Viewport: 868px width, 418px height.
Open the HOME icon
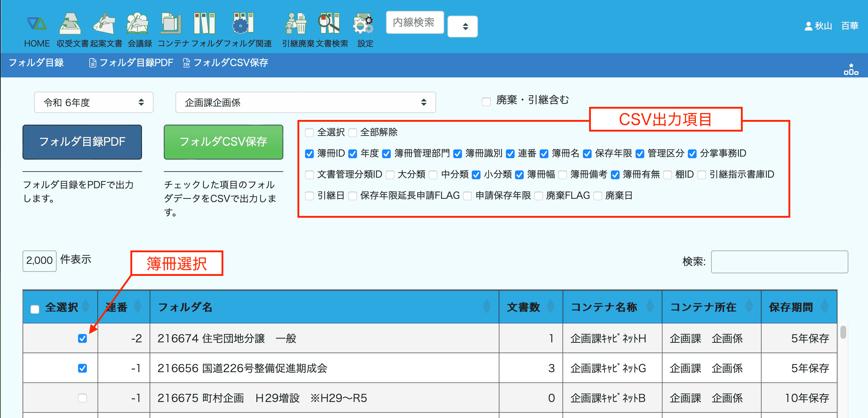[x=37, y=24]
